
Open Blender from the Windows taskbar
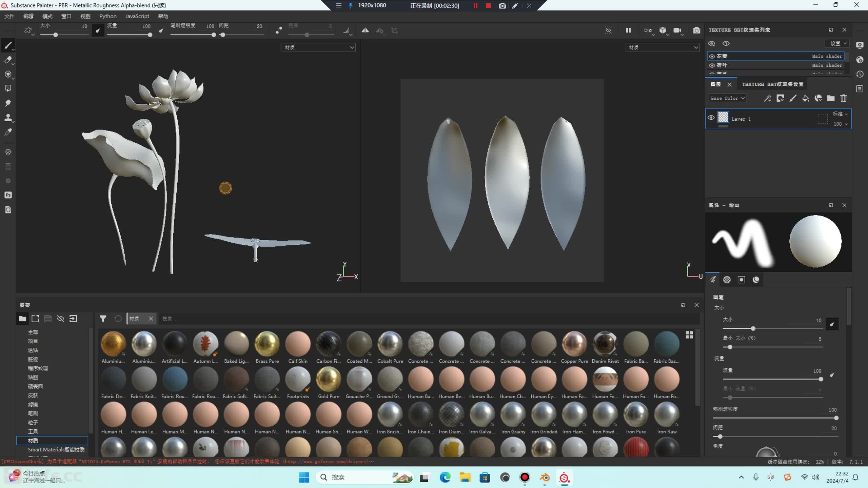point(545,477)
